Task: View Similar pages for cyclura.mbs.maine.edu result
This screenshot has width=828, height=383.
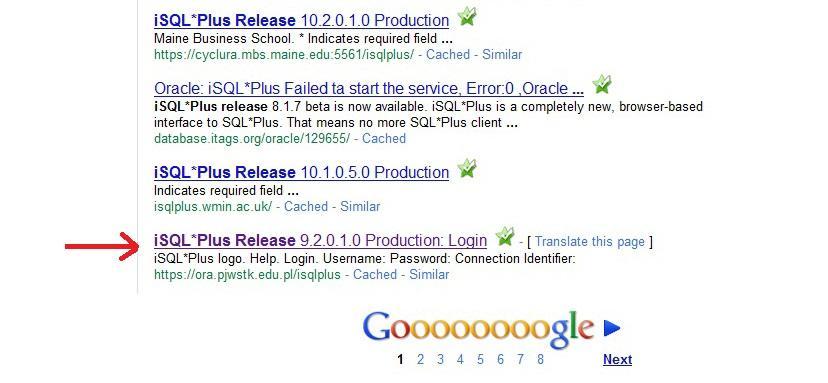Action: tap(502, 54)
